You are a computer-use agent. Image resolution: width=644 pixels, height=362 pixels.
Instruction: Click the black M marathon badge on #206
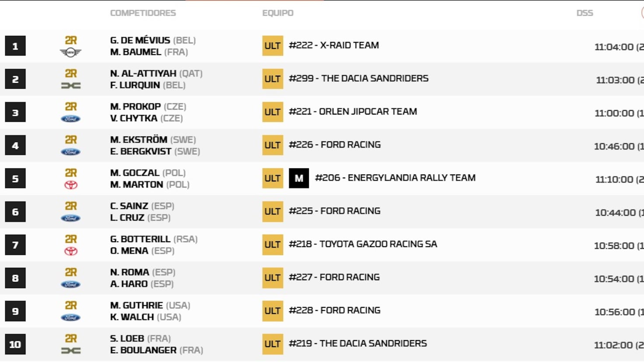click(299, 178)
